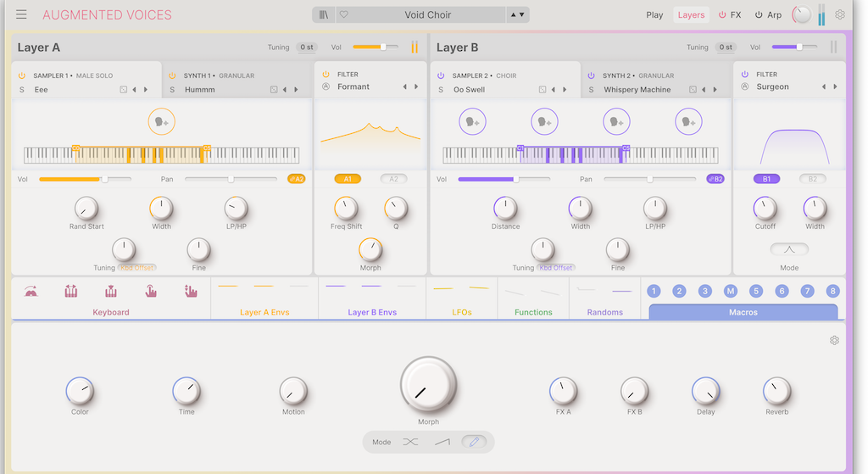This screenshot has width=868, height=474.
Task: Open the Layer B Envs tab
Action: [372, 312]
